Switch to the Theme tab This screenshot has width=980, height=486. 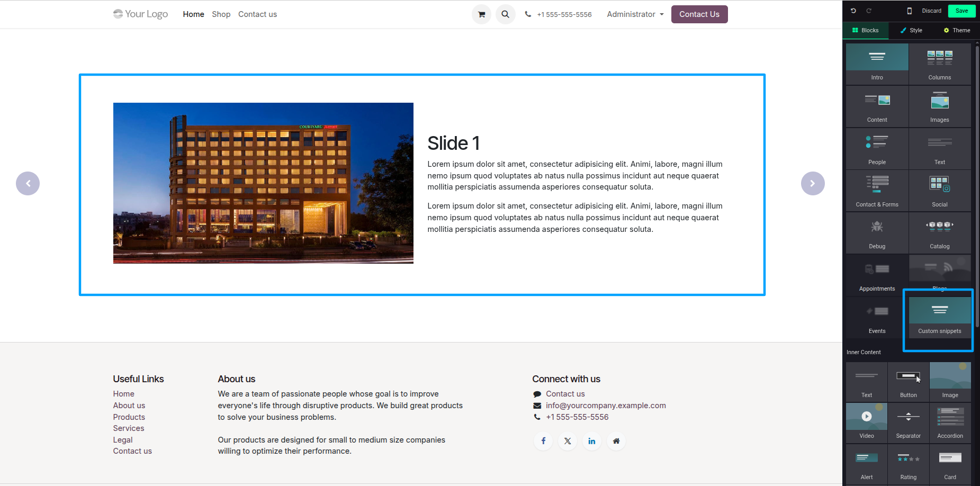coord(957,30)
